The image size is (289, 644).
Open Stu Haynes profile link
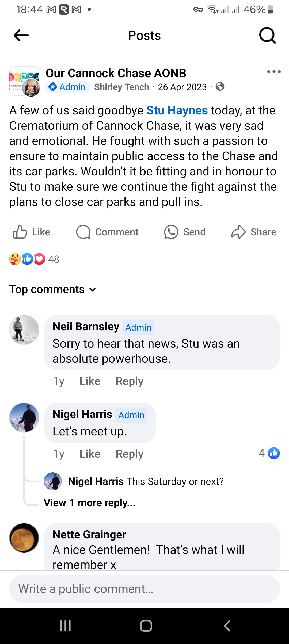177,110
